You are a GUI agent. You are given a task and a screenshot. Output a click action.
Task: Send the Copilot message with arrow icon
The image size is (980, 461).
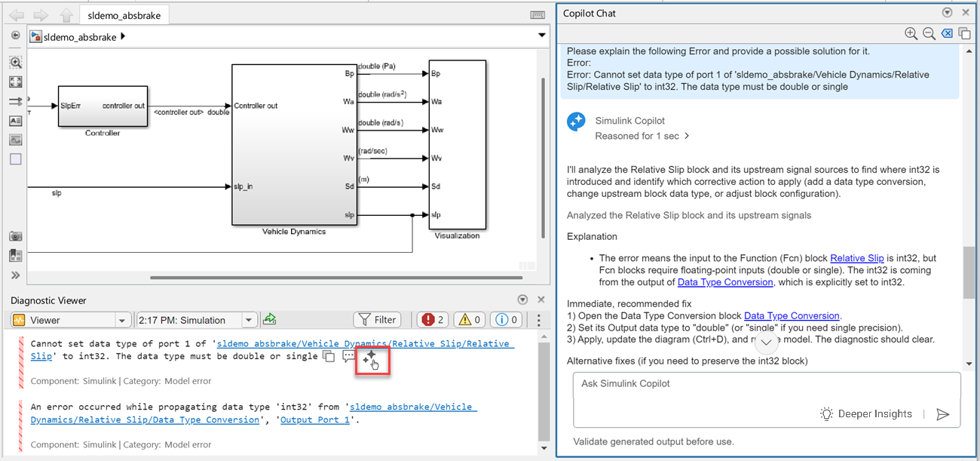point(942,414)
